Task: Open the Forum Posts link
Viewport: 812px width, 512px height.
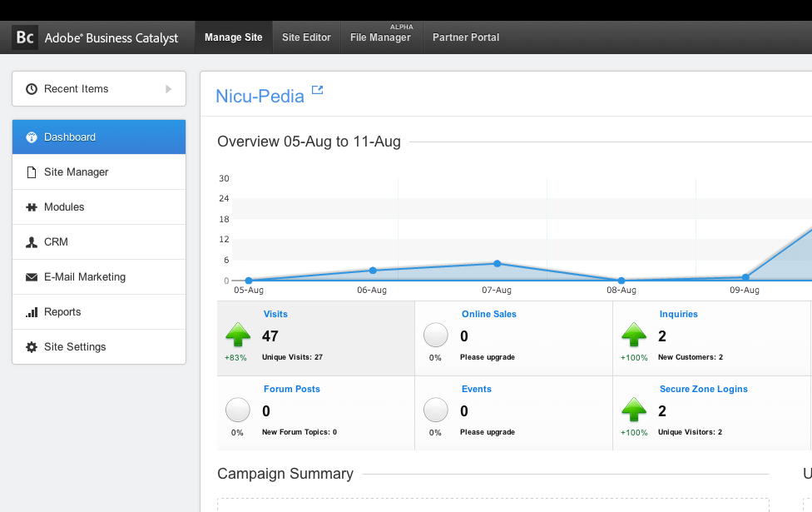Action: click(291, 389)
